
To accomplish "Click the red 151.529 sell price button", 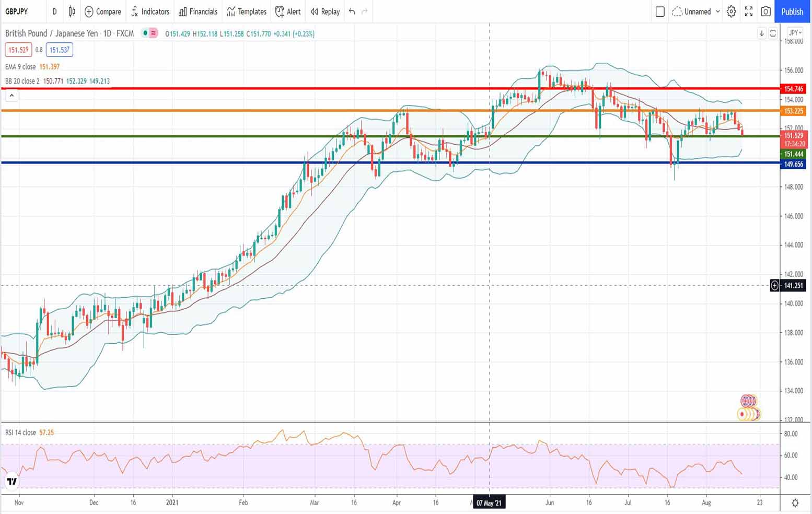I will click(18, 50).
